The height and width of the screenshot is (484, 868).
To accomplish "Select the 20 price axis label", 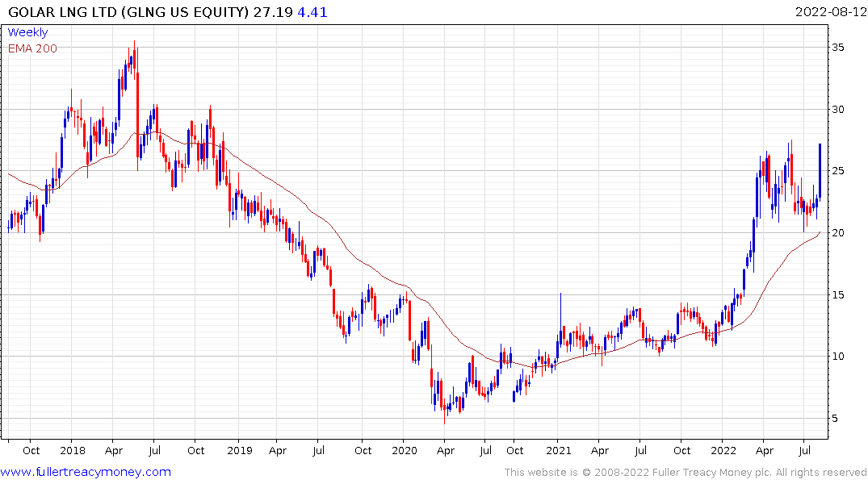I will tap(837, 233).
